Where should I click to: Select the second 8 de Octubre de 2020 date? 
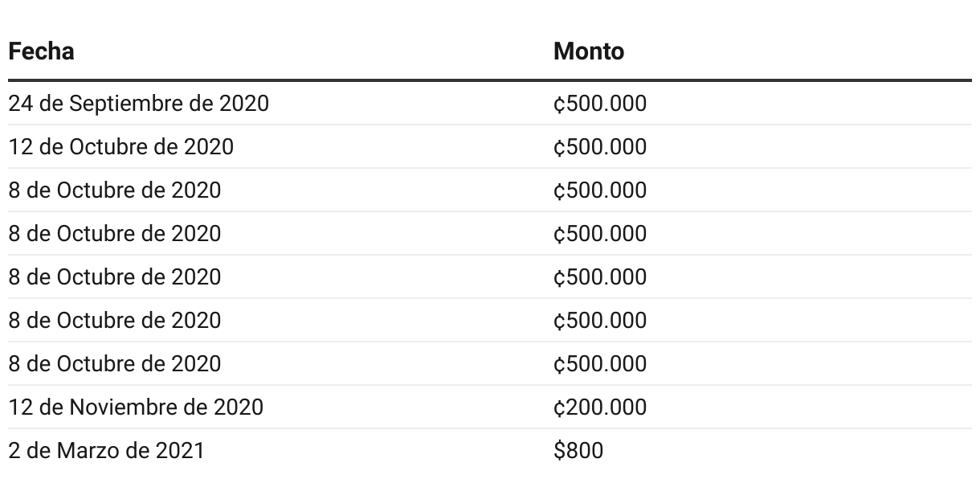(x=114, y=234)
